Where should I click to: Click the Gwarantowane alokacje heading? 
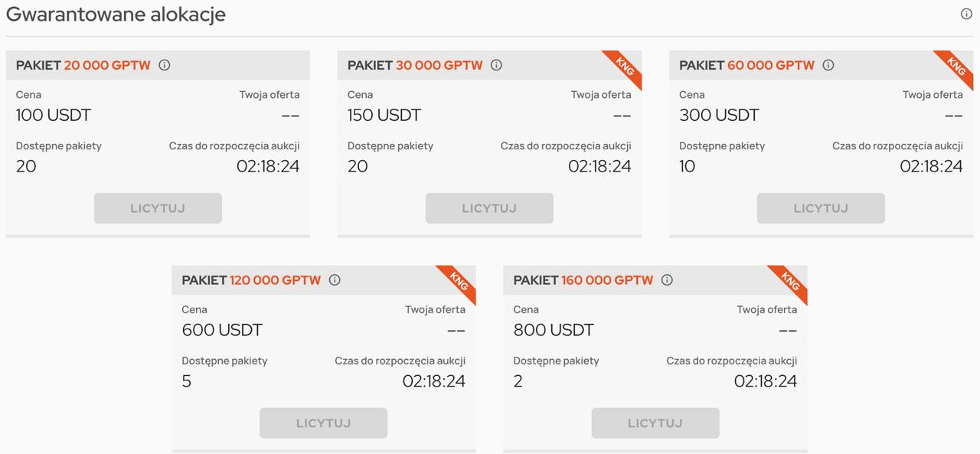coord(116,15)
